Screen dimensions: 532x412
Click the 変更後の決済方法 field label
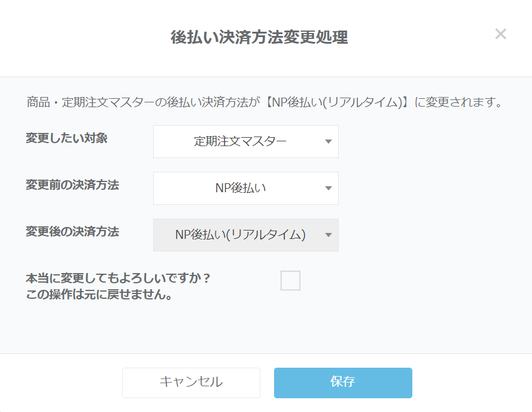click(72, 232)
